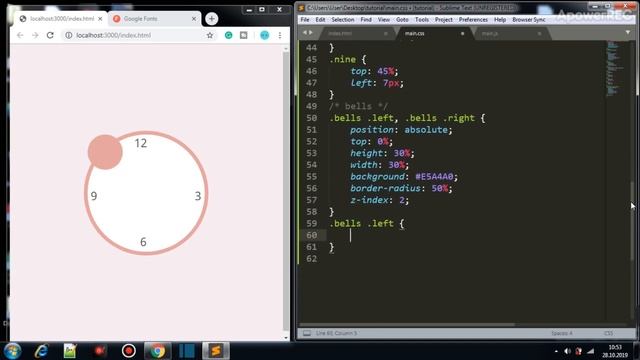Open the editor tab list dropdown arrow
The height and width of the screenshot is (360, 640).
628,32
